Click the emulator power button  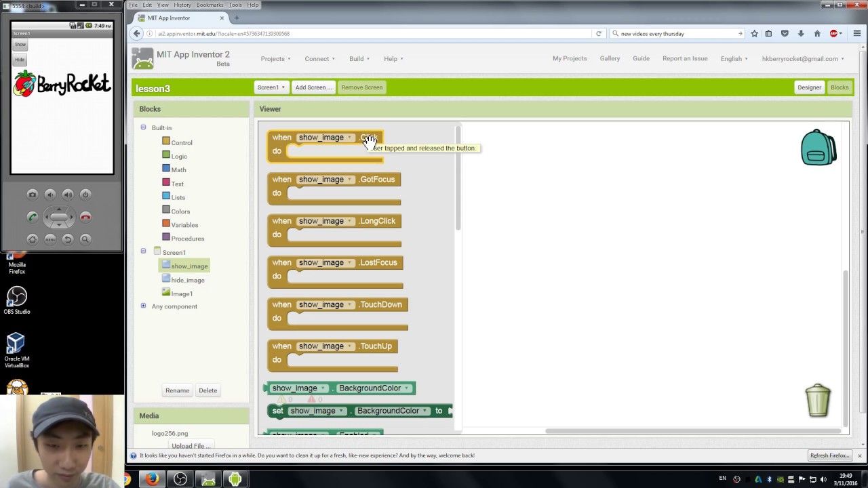pos(85,195)
